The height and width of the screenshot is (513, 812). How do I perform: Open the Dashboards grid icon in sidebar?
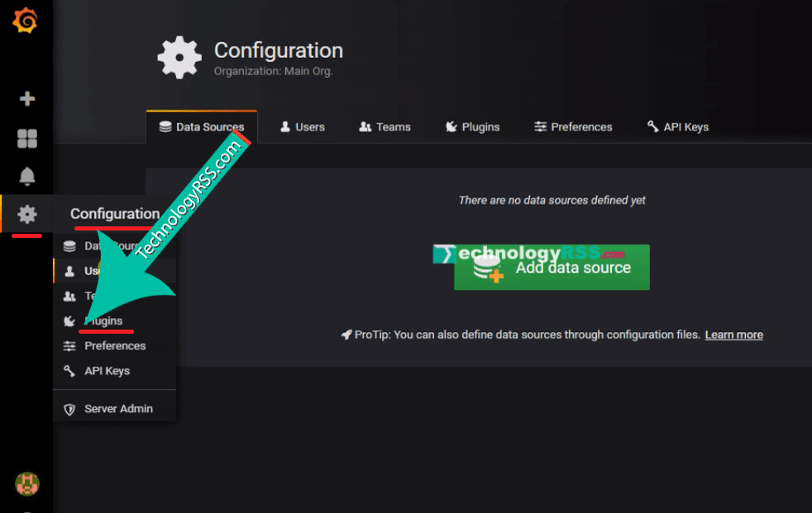click(x=27, y=138)
